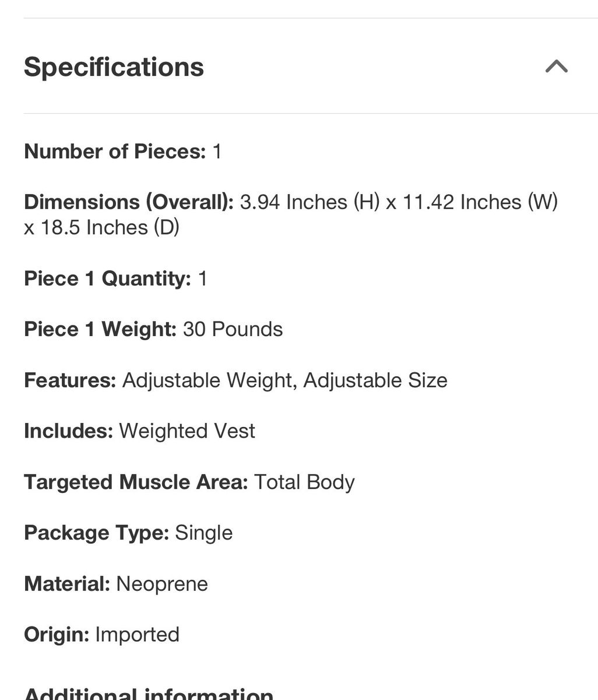Viewport: 598px width, 700px height.
Task: Click the 30 Pounds weight value
Action: click(233, 329)
